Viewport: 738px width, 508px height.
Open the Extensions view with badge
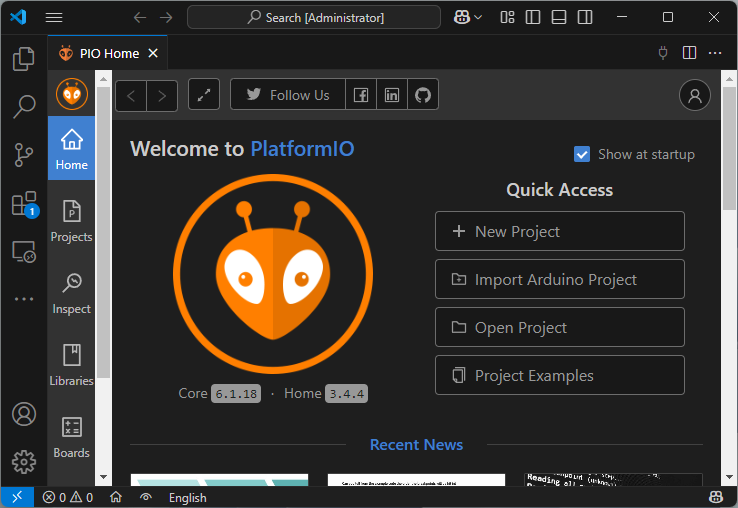tap(24, 204)
